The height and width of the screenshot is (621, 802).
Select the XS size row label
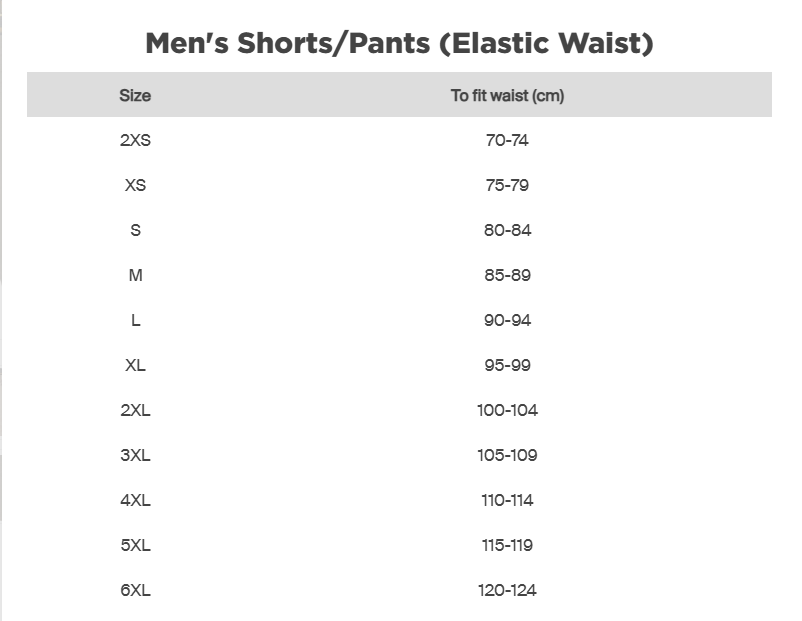(135, 186)
